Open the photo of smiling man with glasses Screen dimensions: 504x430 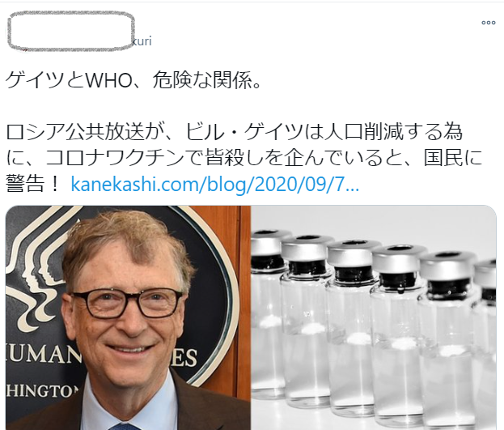(x=129, y=317)
